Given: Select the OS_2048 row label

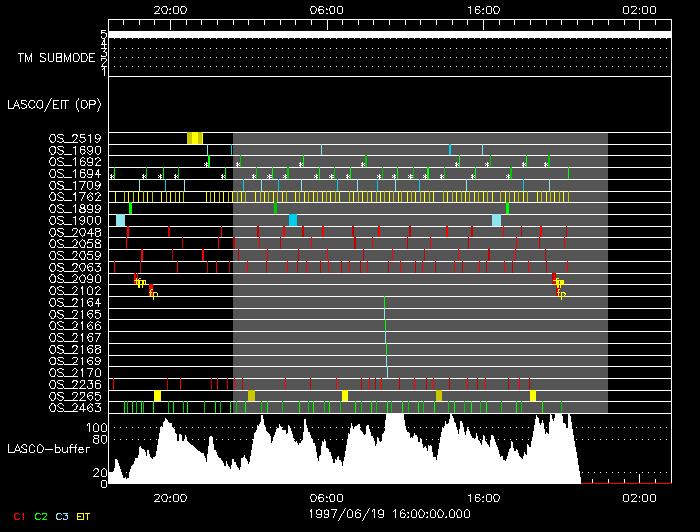Looking at the screenshot, I should click(75, 232).
